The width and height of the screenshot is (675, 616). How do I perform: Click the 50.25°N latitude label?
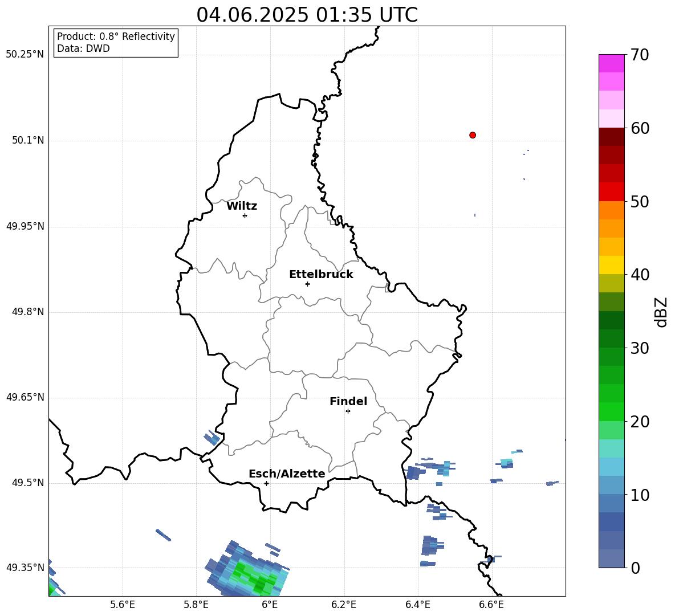pyautogui.click(x=25, y=55)
